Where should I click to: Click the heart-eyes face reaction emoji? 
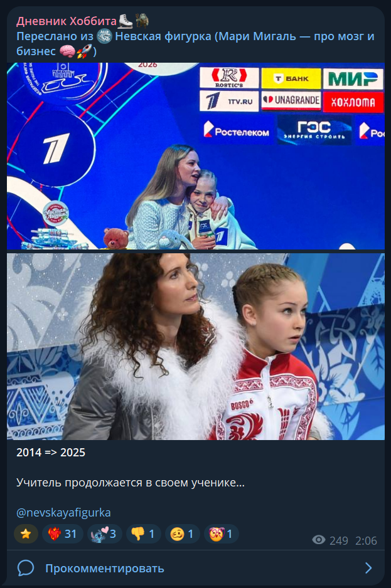tap(216, 533)
